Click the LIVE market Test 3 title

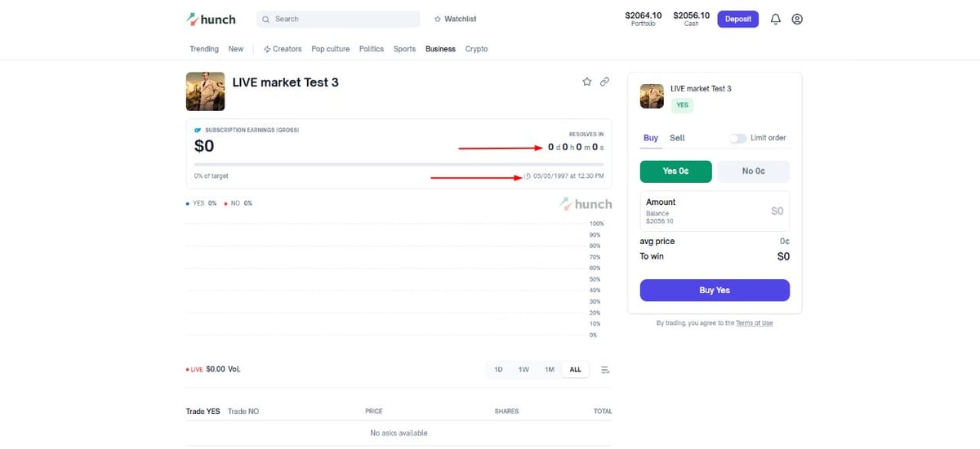coord(286,82)
